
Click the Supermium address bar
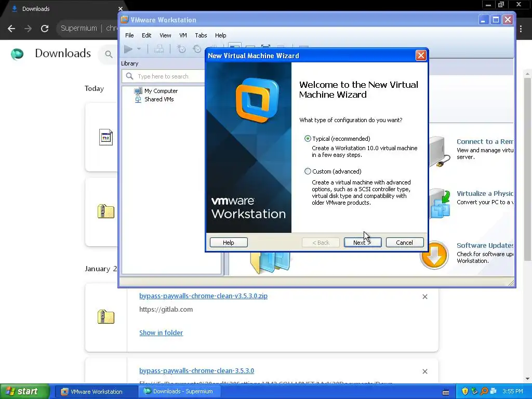[x=87, y=28]
